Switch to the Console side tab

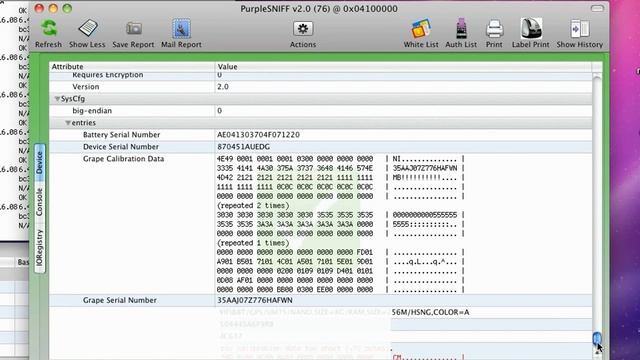[x=40, y=202]
